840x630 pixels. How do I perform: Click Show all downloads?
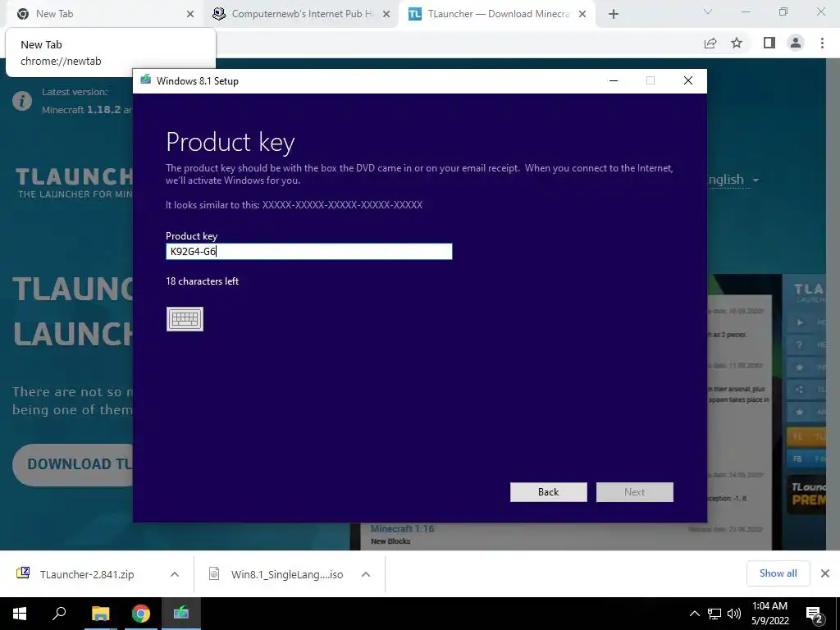pyautogui.click(x=778, y=573)
